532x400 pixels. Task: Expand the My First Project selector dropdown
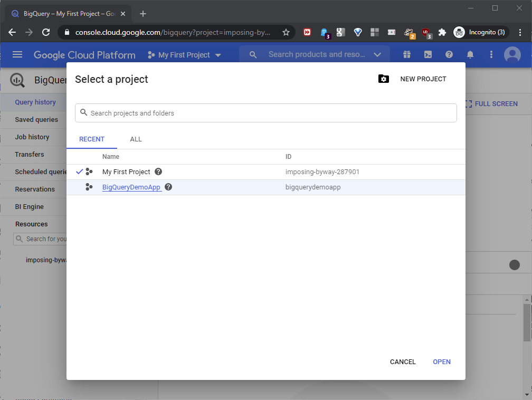[x=184, y=55]
